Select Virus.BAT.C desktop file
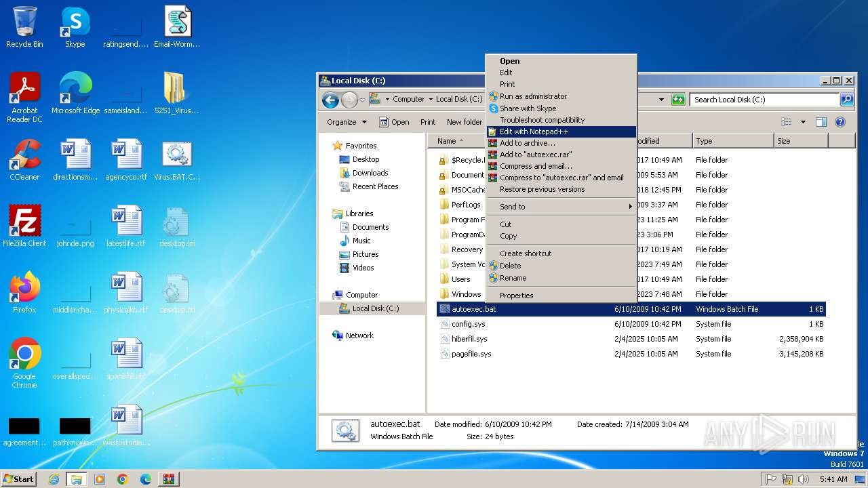Viewport: 868px width, 488px height. (177, 160)
